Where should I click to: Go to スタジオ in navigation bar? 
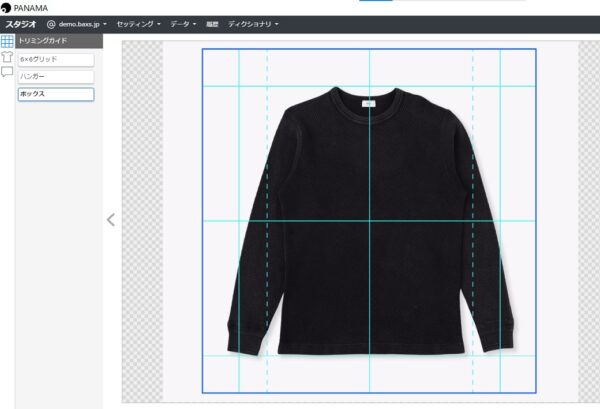click(x=21, y=23)
